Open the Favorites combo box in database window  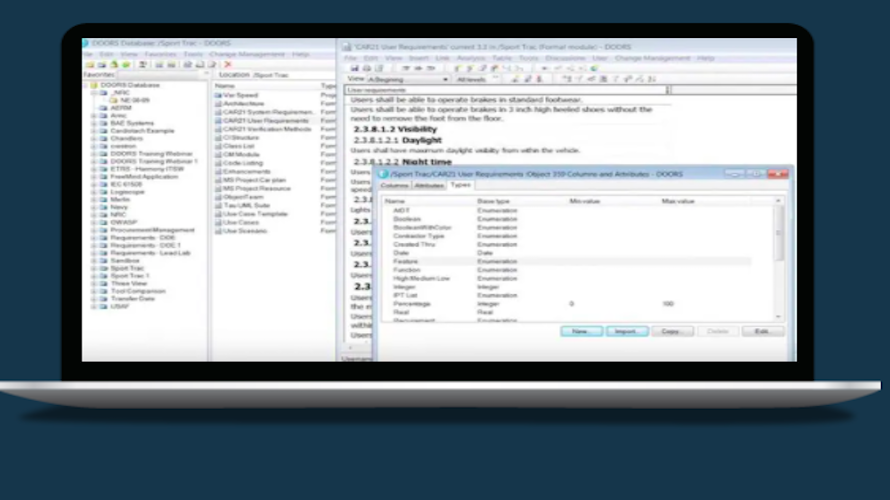click(162, 74)
